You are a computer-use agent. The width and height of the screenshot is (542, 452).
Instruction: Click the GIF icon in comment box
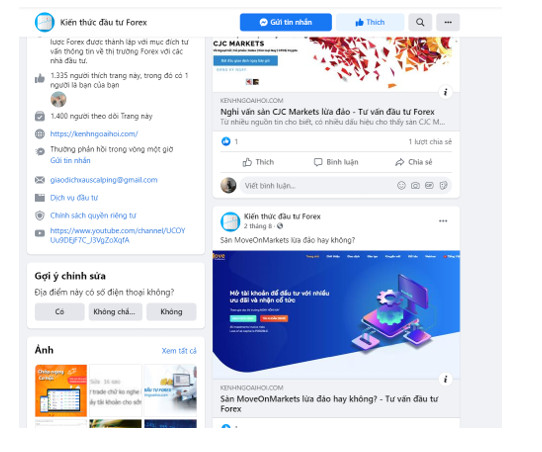pyautogui.click(x=429, y=186)
